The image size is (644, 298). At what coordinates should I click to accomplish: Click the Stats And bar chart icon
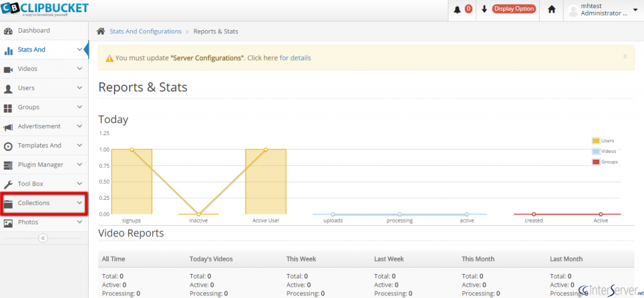coord(8,51)
